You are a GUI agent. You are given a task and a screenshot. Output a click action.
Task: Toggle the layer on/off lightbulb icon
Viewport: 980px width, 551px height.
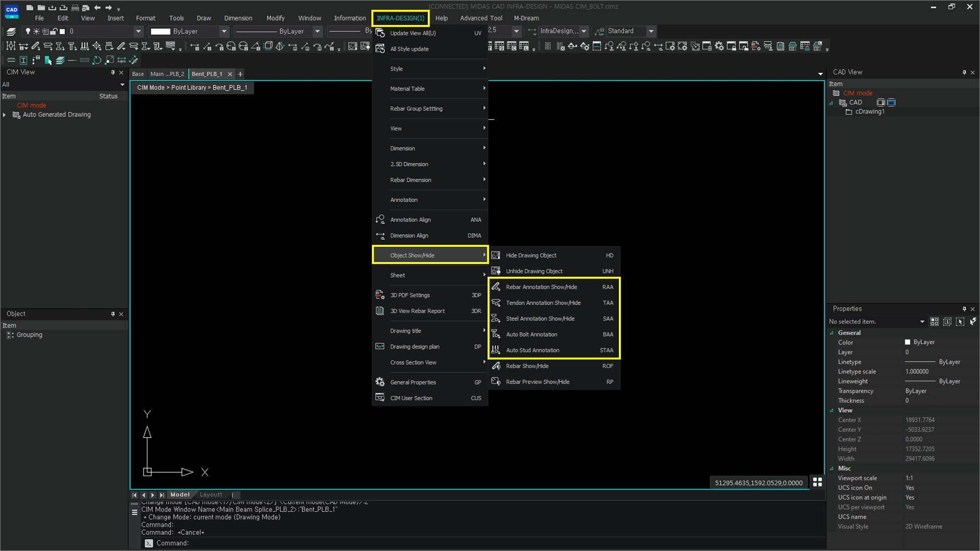28,31
